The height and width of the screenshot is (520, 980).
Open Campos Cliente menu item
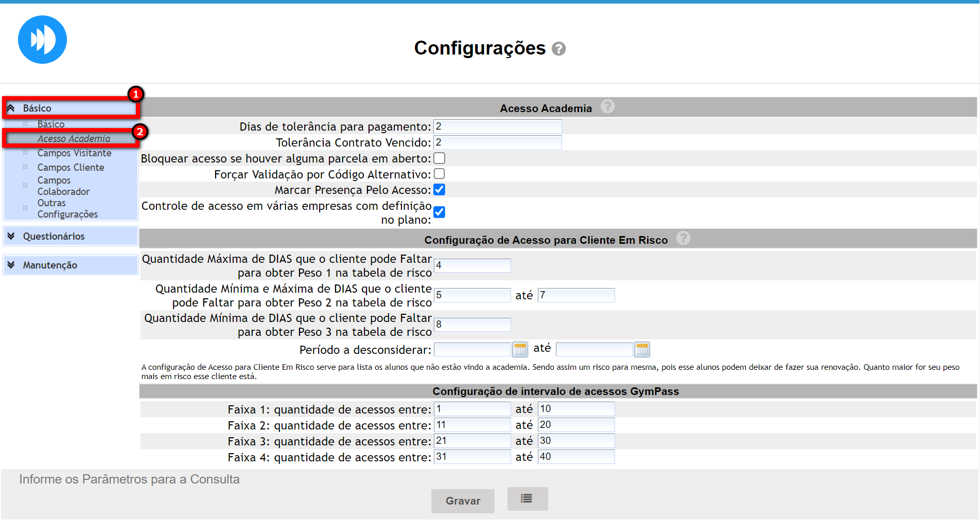point(71,168)
